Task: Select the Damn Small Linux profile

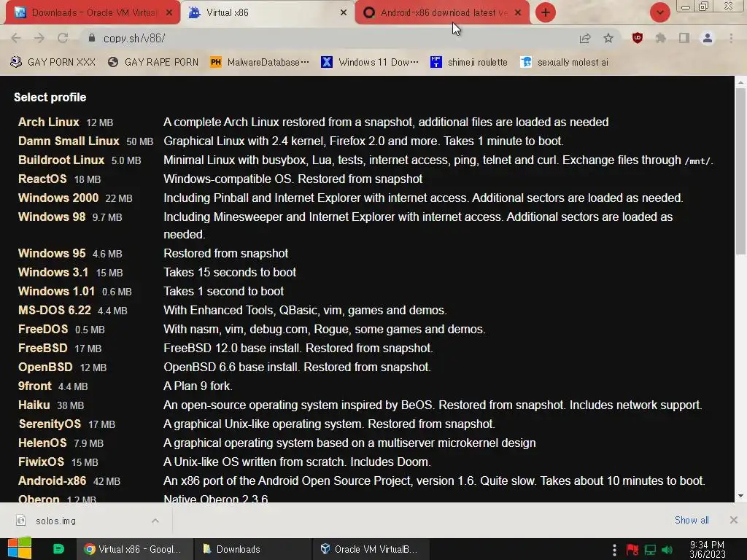Action: tap(69, 141)
